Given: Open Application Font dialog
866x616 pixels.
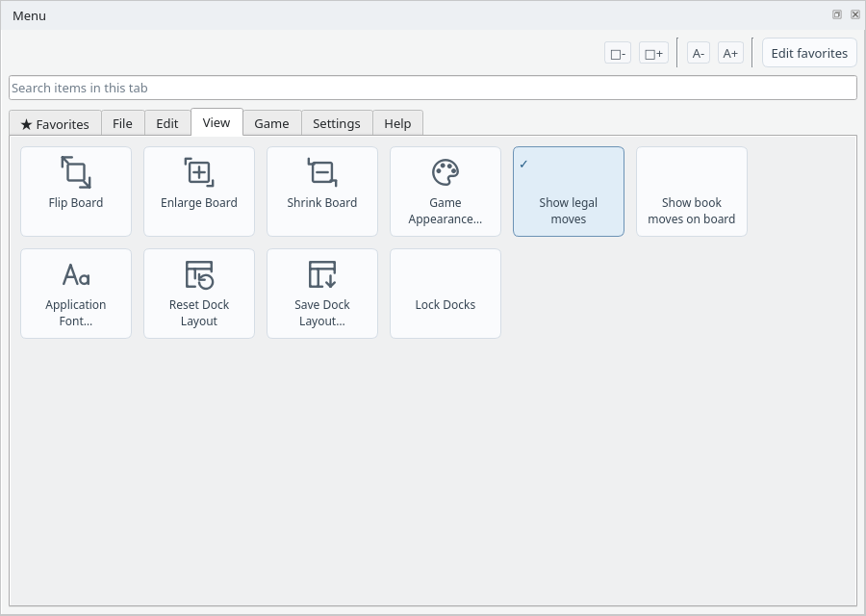Looking at the screenshot, I should (76, 294).
